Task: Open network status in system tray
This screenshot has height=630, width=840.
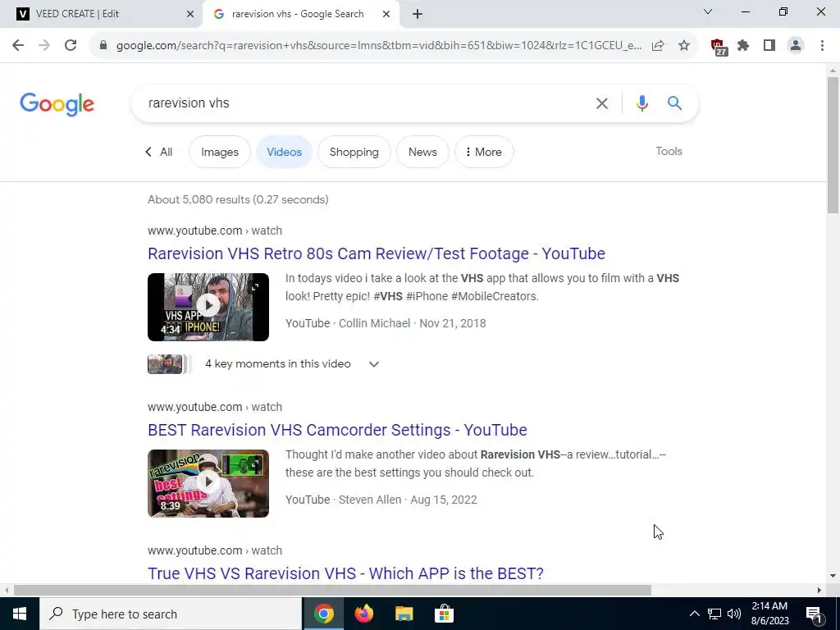Action: [714, 614]
